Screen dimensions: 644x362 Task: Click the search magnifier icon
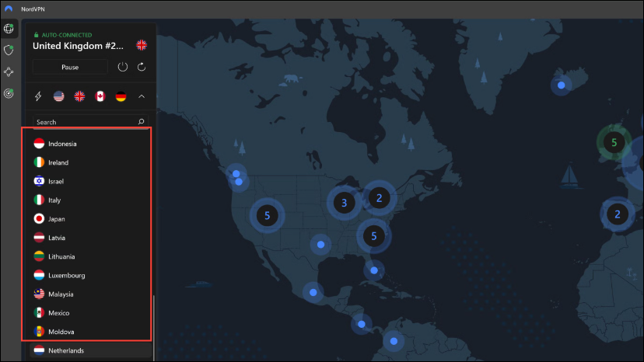[141, 122]
